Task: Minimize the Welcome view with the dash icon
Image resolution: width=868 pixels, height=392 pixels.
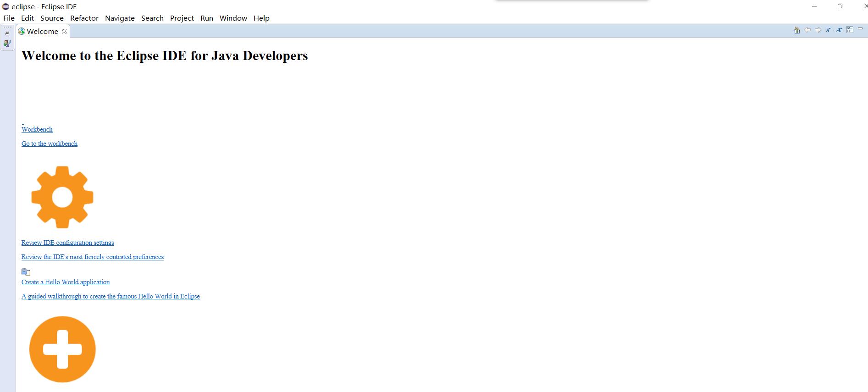Action: (860, 29)
